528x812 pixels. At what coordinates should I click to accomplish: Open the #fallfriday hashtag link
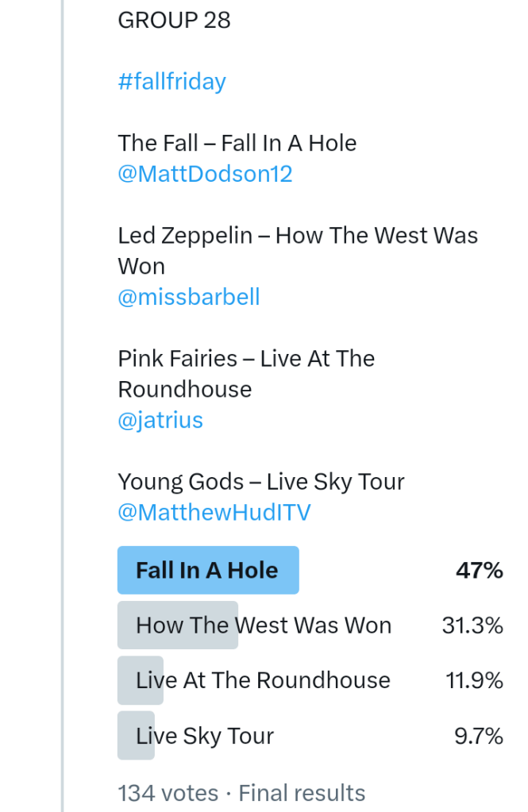pos(172,82)
